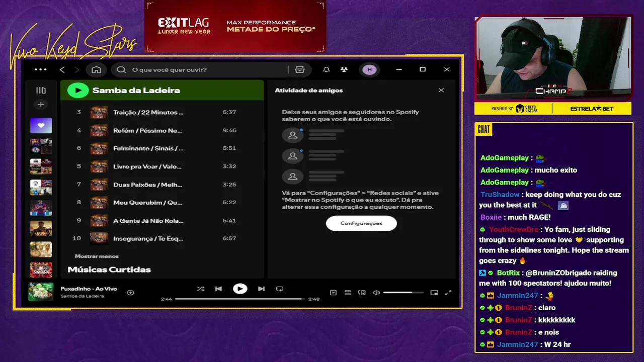Click the streamer webcam feed
The height and width of the screenshot is (362, 644).
coord(553,58)
